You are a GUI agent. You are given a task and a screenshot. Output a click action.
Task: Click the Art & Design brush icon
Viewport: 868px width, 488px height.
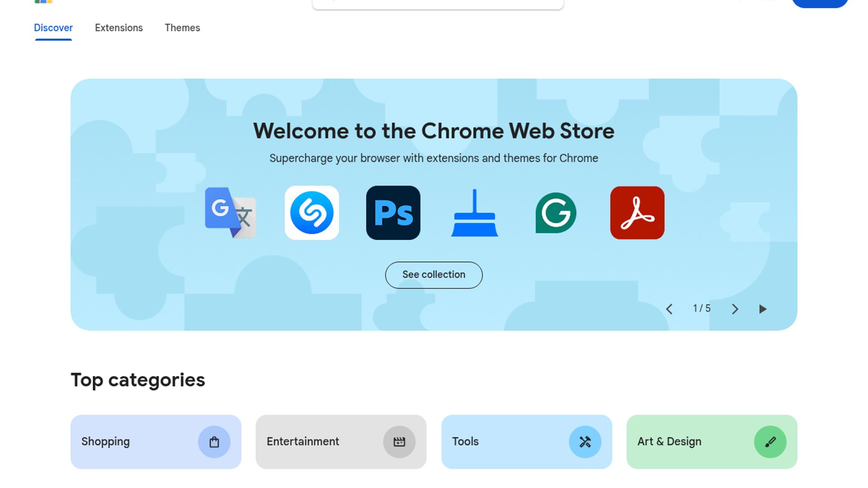[x=770, y=441]
